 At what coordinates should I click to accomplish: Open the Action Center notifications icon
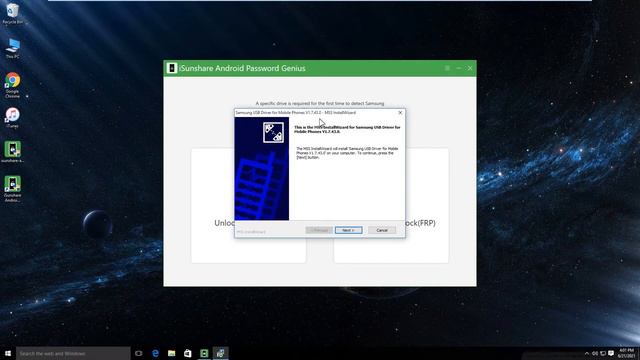[x=611, y=353]
